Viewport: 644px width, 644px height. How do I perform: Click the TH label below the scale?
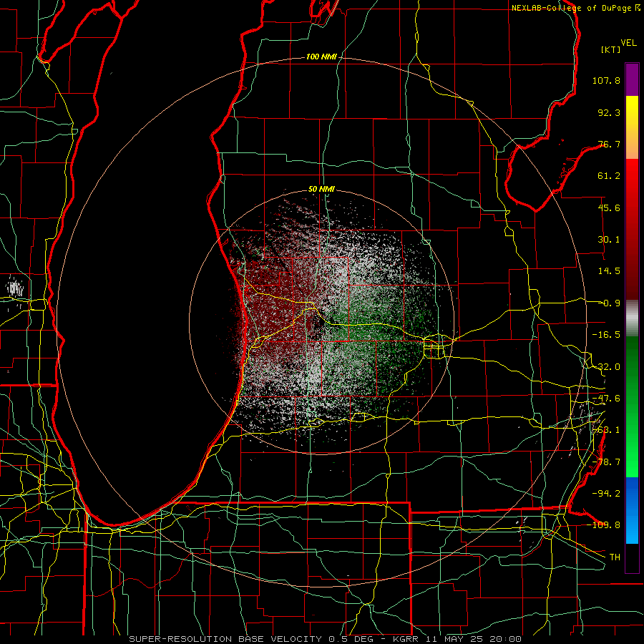(615, 557)
